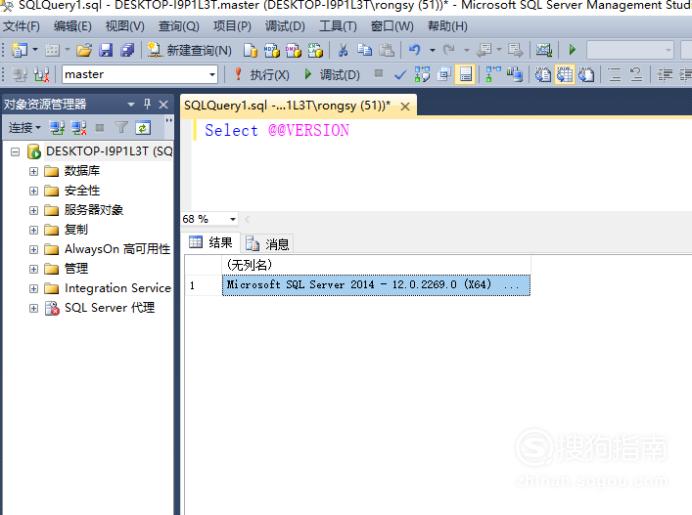The height and width of the screenshot is (515, 692).
Task: Click the XMLA query icon
Action: point(316,51)
